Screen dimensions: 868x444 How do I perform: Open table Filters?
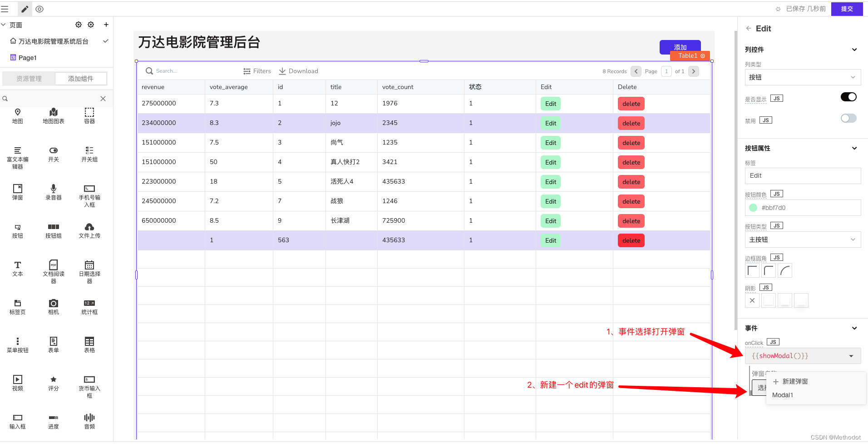coord(257,71)
